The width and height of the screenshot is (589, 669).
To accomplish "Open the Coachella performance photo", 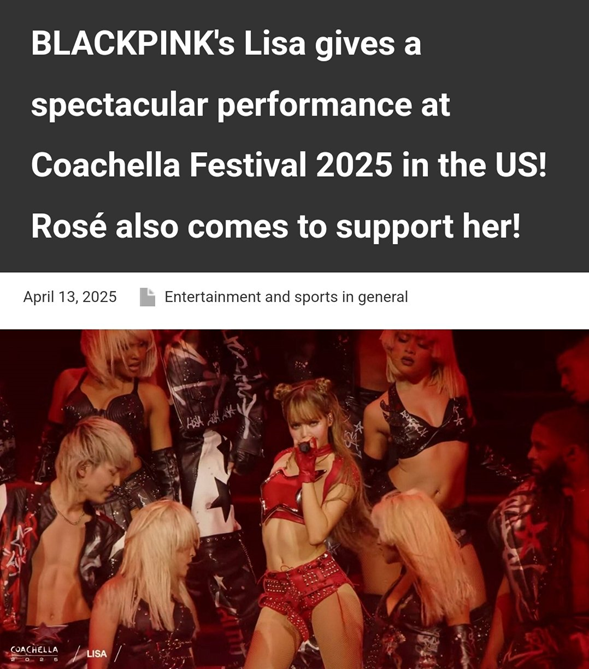I will [294, 499].
